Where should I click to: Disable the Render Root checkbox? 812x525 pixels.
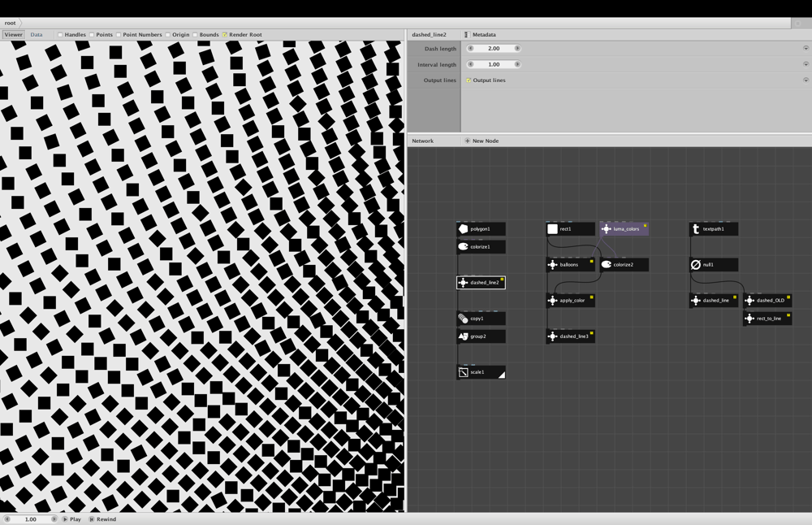pos(225,35)
